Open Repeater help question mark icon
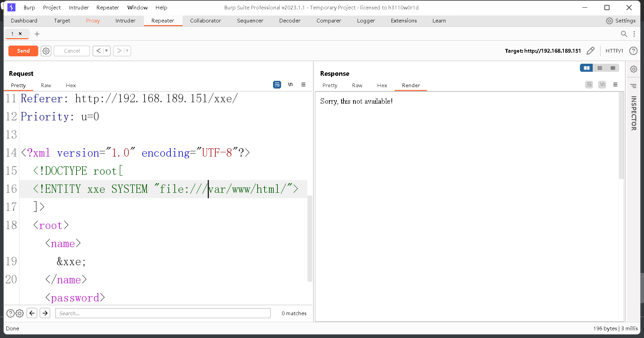Image resolution: width=644 pixels, height=338 pixels. pyautogui.click(x=633, y=51)
